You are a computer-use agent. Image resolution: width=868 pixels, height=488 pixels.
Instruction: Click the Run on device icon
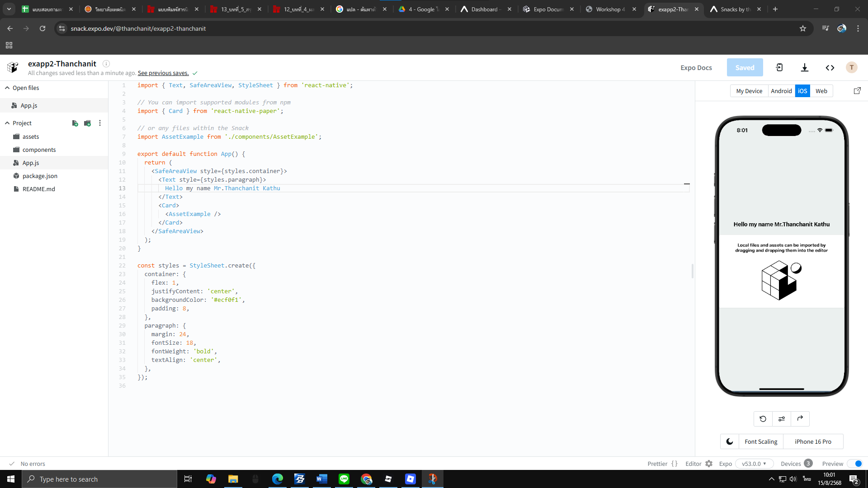click(779, 67)
